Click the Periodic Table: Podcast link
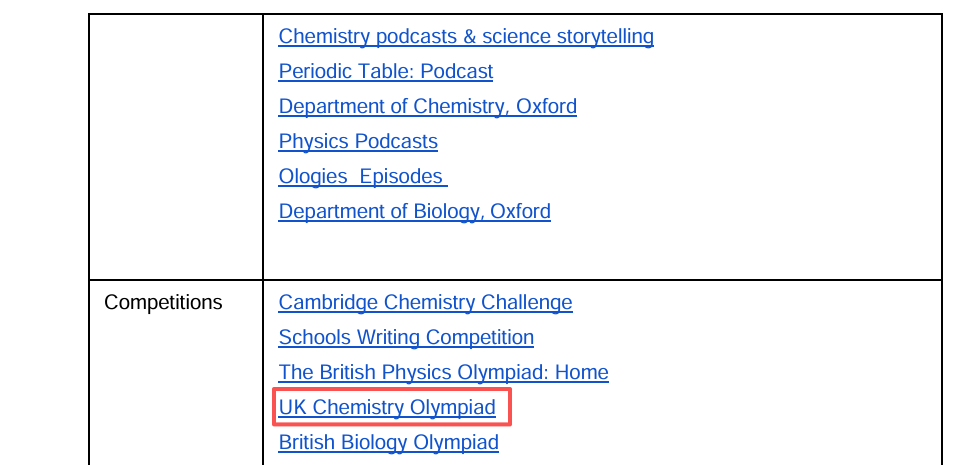 click(385, 72)
